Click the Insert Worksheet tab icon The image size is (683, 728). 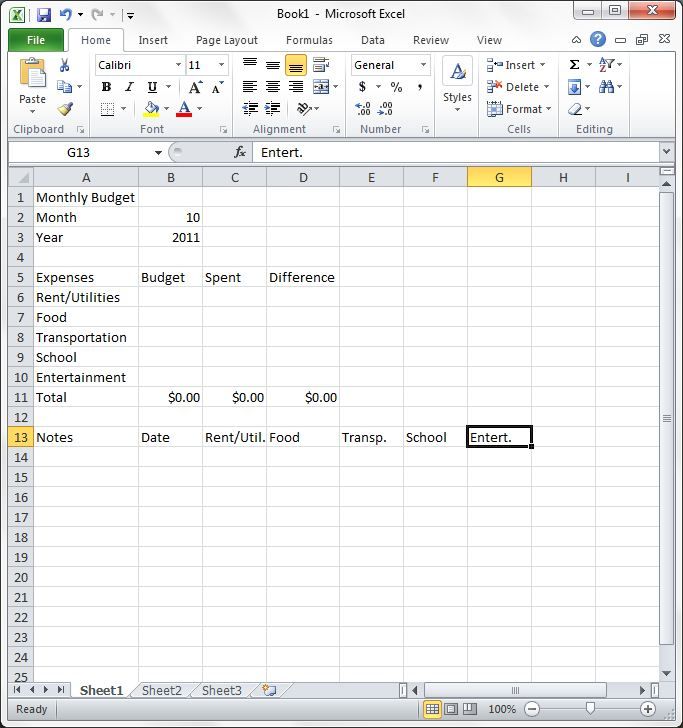[x=269, y=690]
